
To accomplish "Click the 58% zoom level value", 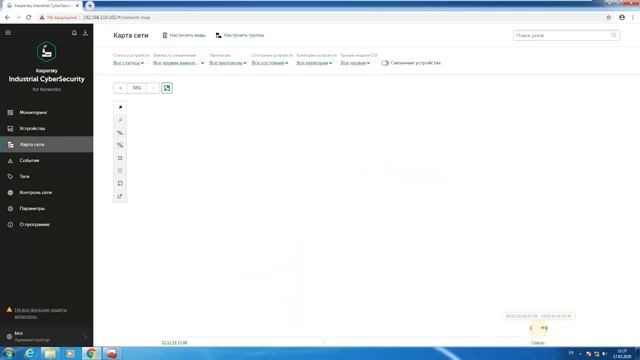I will (137, 88).
